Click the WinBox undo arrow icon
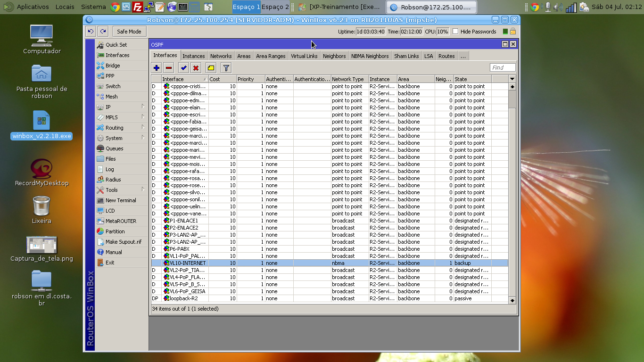 91,32
